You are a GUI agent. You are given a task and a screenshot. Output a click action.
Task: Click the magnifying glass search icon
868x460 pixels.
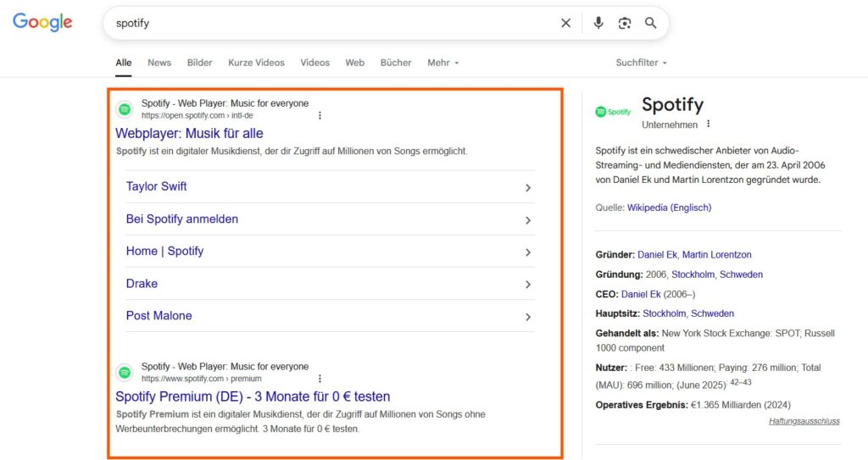[x=650, y=23]
